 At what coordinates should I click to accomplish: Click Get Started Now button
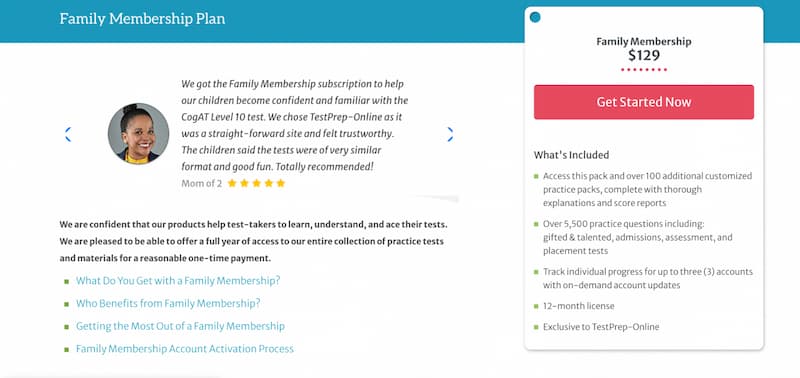point(644,102)
